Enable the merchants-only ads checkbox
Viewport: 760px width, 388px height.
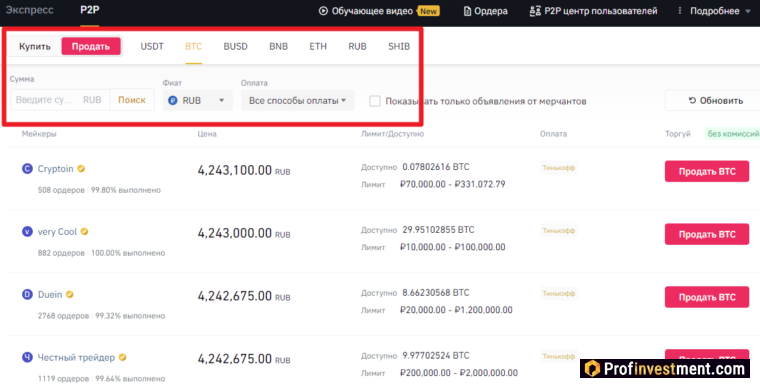pyautogui.click(x=375, y=101)
